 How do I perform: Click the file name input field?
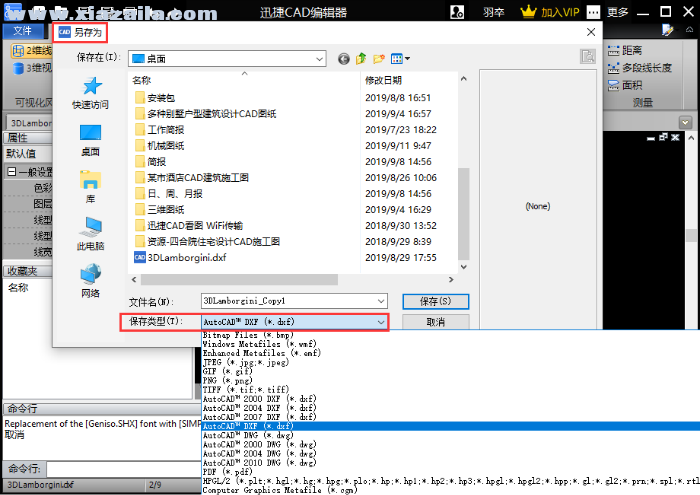point(288,301)
